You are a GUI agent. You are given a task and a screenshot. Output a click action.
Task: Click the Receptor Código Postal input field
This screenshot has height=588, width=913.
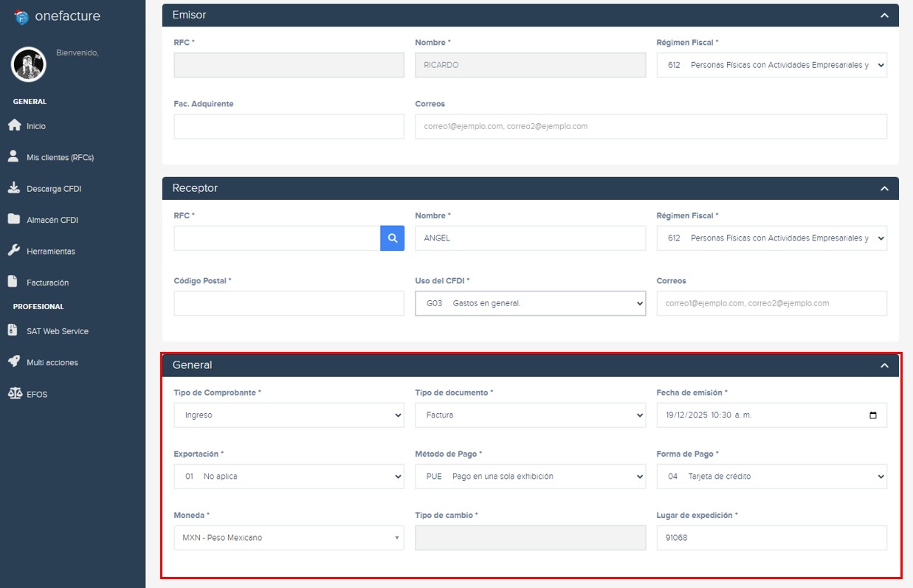[289, 303]
